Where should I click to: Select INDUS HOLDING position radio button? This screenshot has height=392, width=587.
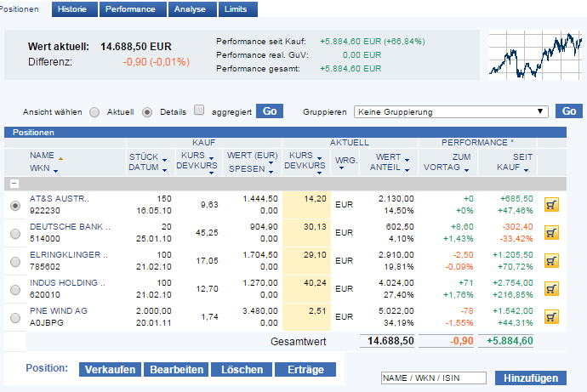pos(15,290)
